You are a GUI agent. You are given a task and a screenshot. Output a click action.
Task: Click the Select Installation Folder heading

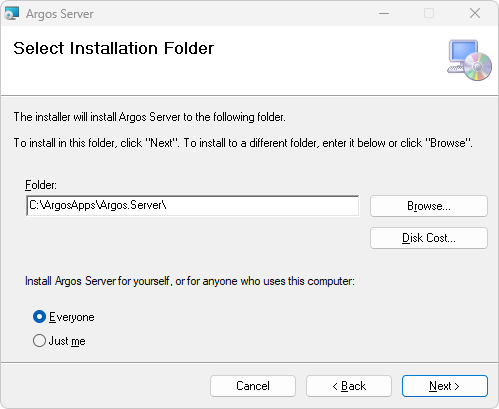click(x=114, y=49)
